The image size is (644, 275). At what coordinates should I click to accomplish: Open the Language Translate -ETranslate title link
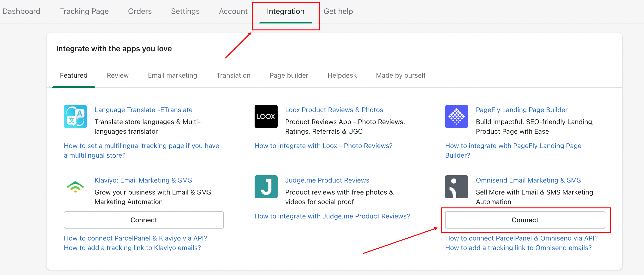[143, 110]
